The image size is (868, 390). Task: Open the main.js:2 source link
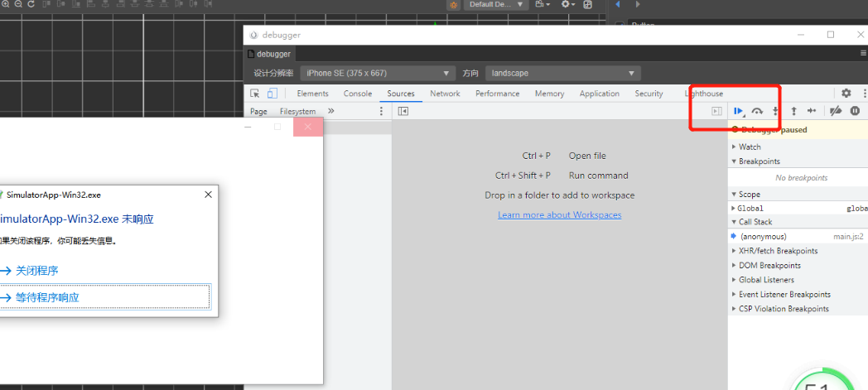848,236
